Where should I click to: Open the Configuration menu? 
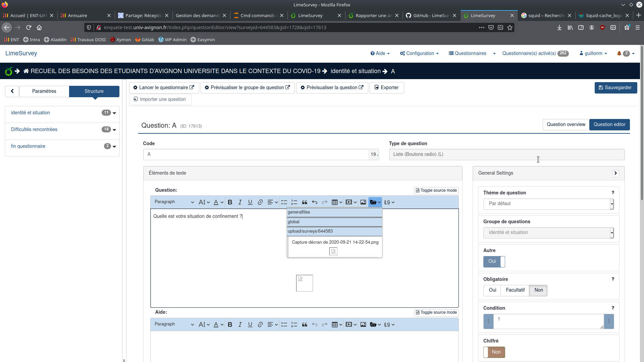pyautogui.click(x=419, y=53)
